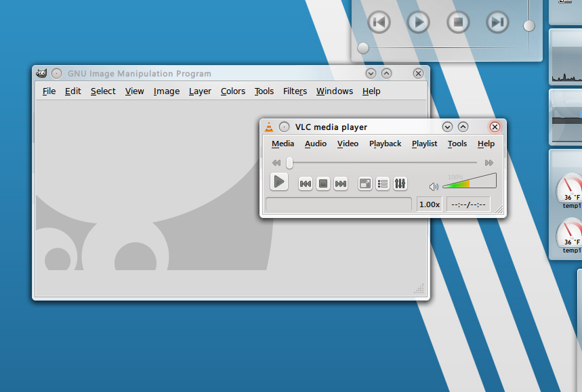Viewport: 582px width, 392px height.
Task: Click VLC's next track button
Action: click(x=341, y=183)
